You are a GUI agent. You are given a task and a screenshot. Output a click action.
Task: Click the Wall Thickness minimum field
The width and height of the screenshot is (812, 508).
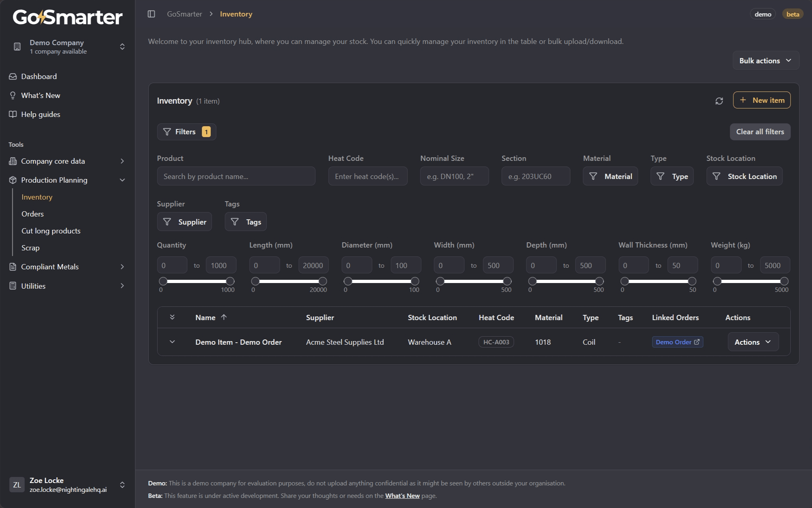634,265
